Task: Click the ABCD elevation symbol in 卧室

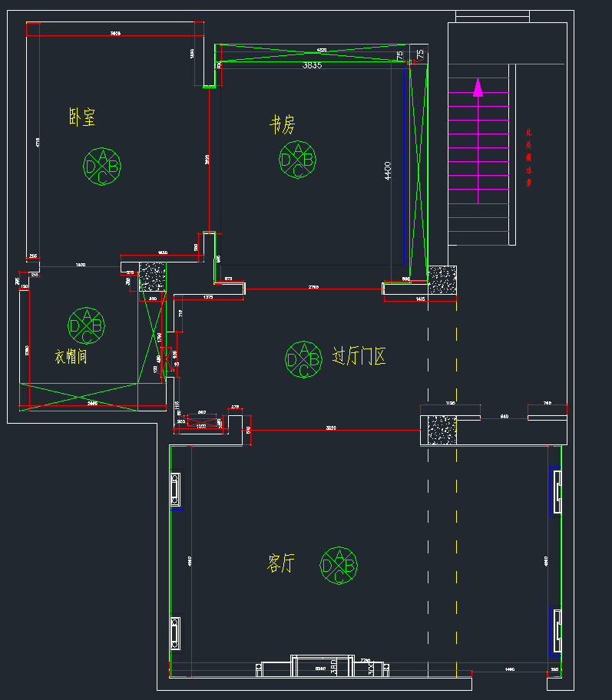Action: coord(102,165)
